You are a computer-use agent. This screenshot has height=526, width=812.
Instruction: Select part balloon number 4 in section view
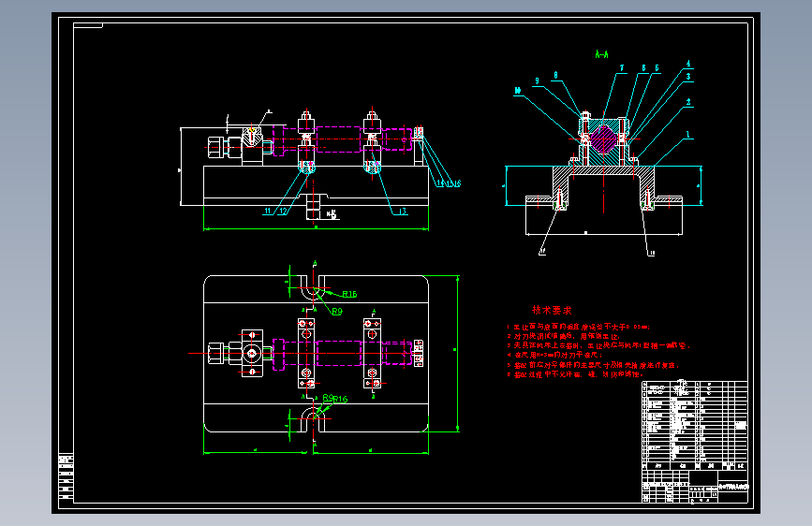click(x=688, y=65)
